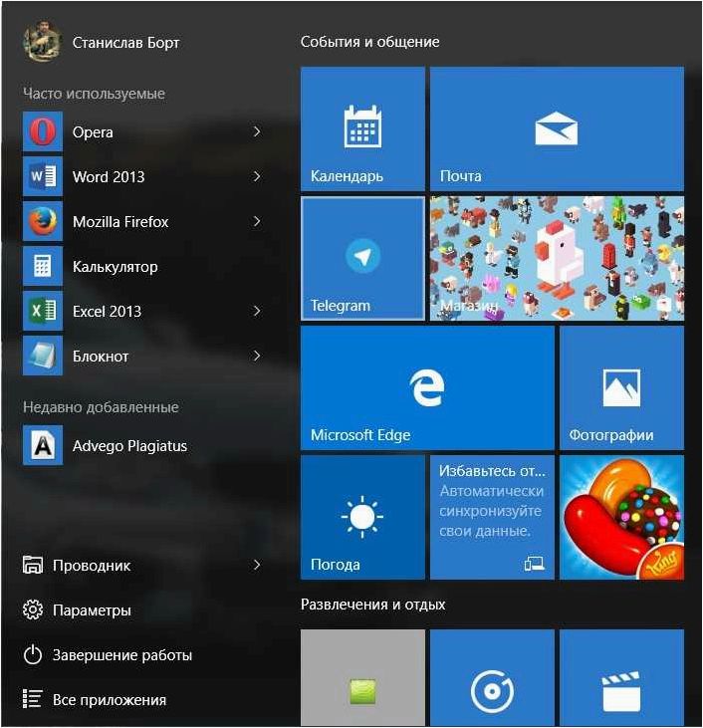Click the Проводник explorer icon
The width and height of the screenshot is (703, 728).
point(33,565)
